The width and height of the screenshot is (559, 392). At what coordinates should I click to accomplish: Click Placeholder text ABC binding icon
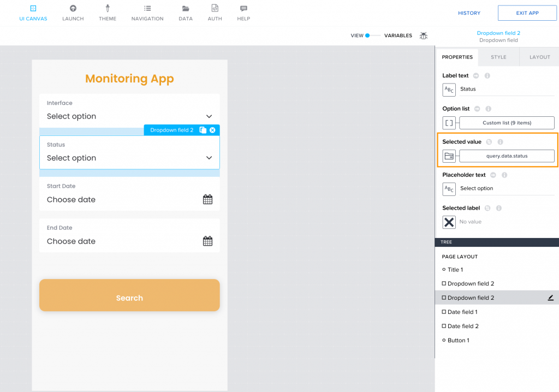coord(449,189)
